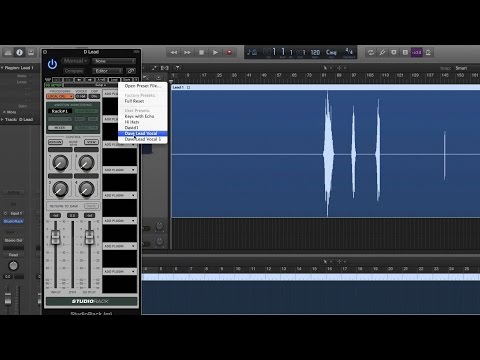This screenshot has width=480, height=360.
Task: Click the Compare button in plugin header
Action: (74, 71)
